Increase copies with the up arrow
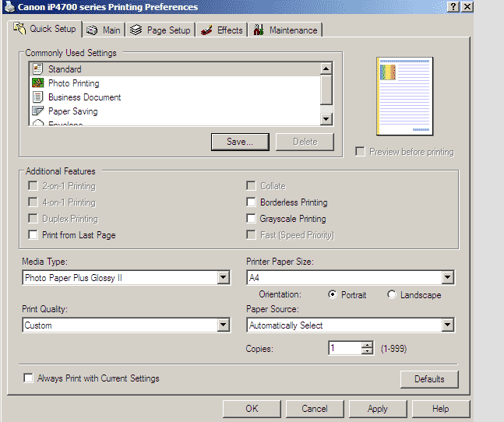 click(368, 345)
